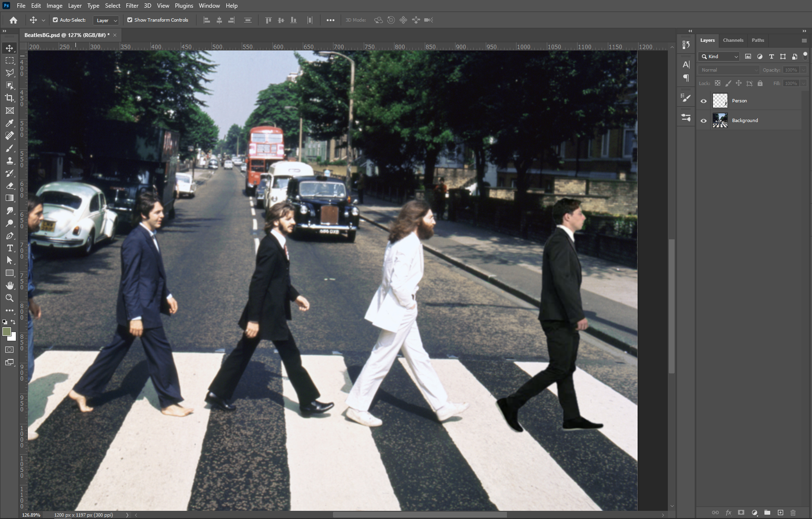Expand the status bar info arrow

(127, 515)
